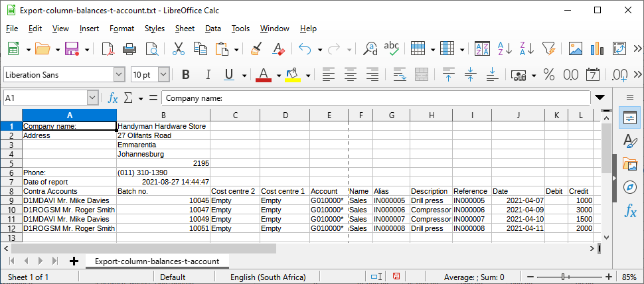
Task: Toggle Wrap Text button
Action: (400, 74)
